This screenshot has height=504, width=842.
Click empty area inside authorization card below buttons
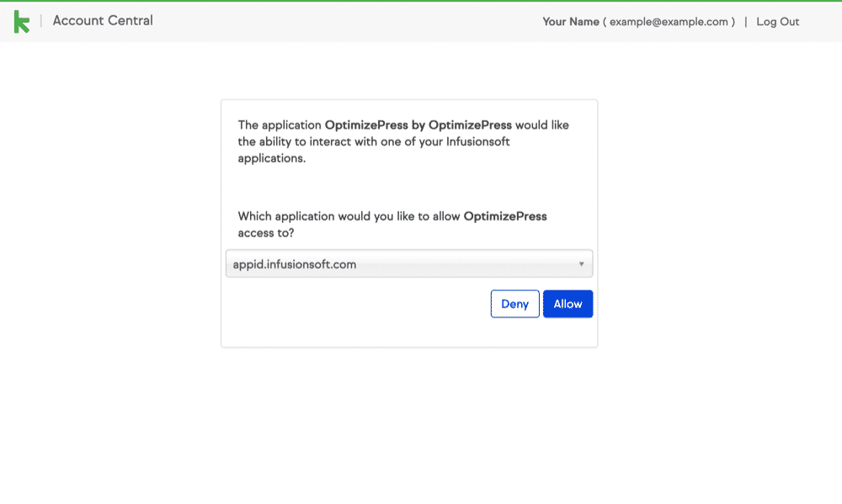point(409,333)
